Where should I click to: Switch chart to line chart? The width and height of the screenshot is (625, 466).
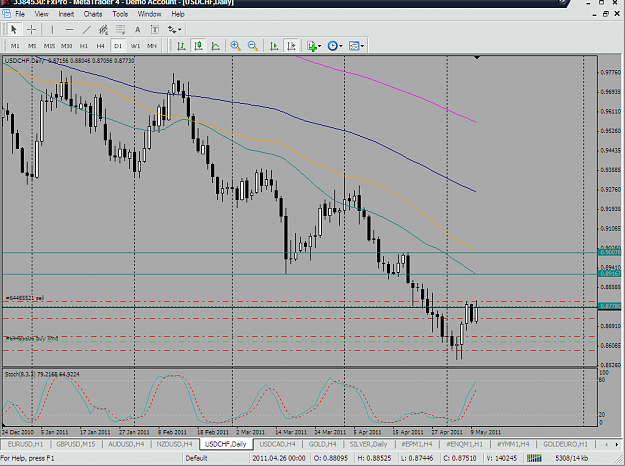[x=215, y=46]
